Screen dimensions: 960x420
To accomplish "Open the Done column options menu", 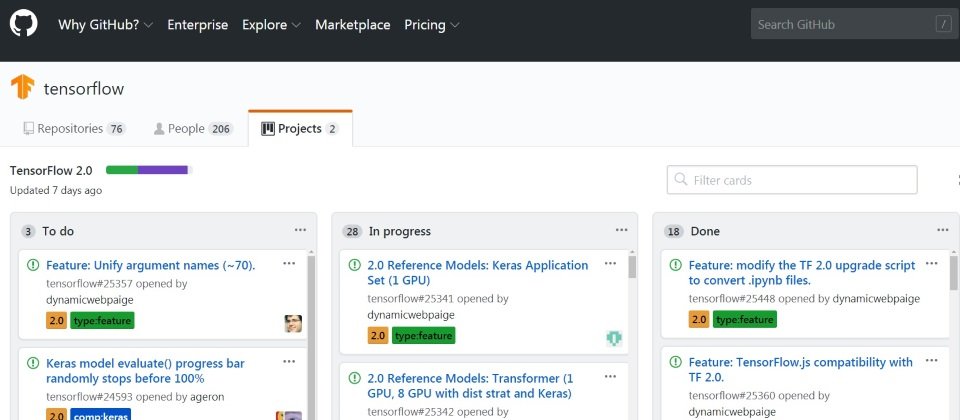I will click(x=943, y=230).
